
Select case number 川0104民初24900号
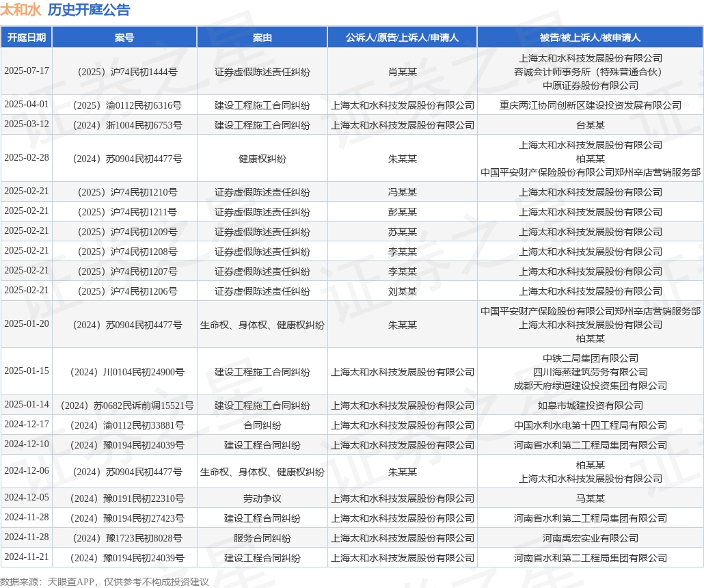[128, 372]
